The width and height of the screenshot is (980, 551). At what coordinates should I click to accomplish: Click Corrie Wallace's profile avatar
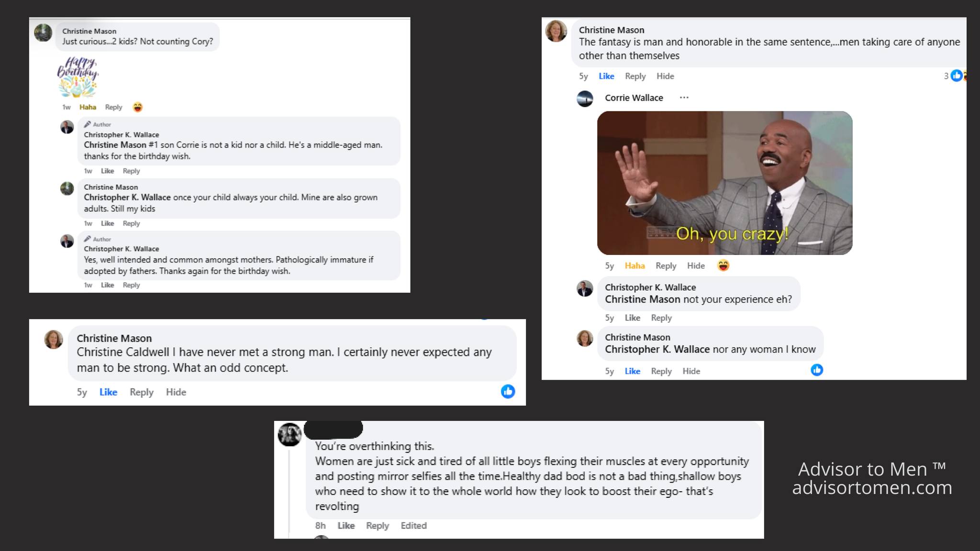click(x=585, y=99)
